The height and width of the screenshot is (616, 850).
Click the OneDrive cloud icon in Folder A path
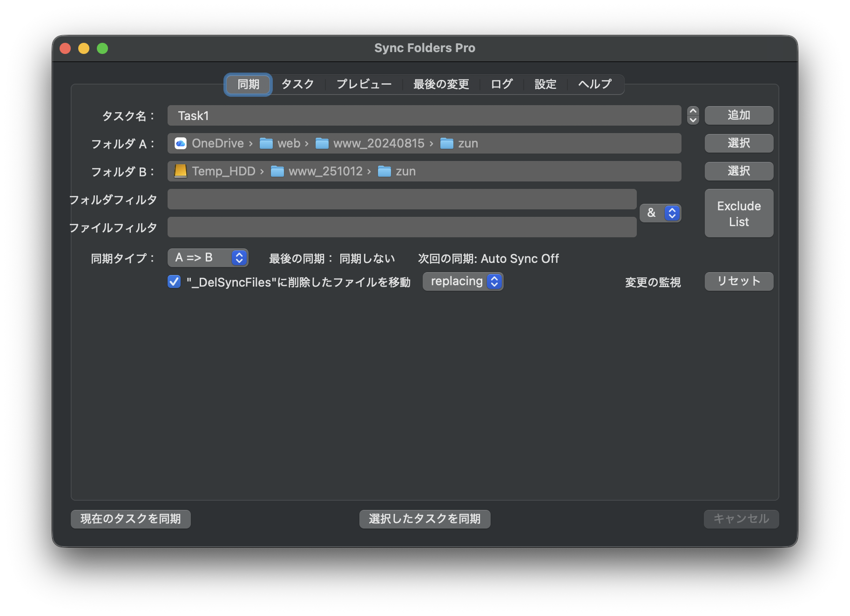click(x=181, y=143)
